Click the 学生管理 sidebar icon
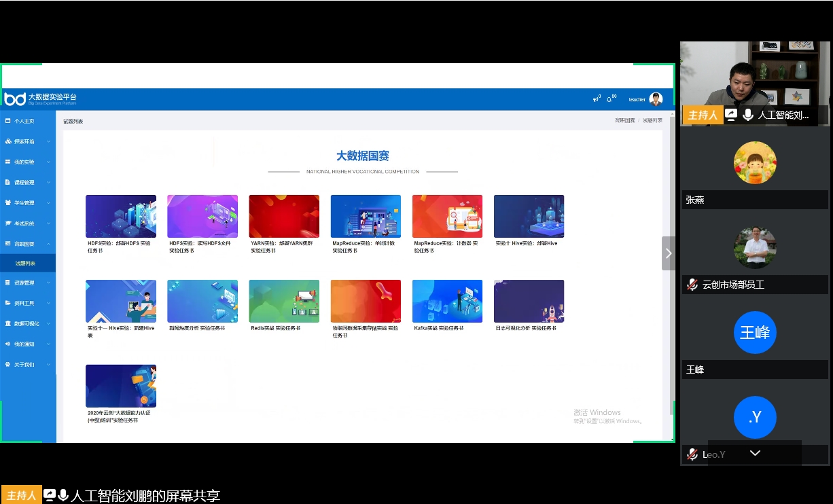Screen dimensions: 833x504 pyautogui.click(x=8, y=203)
